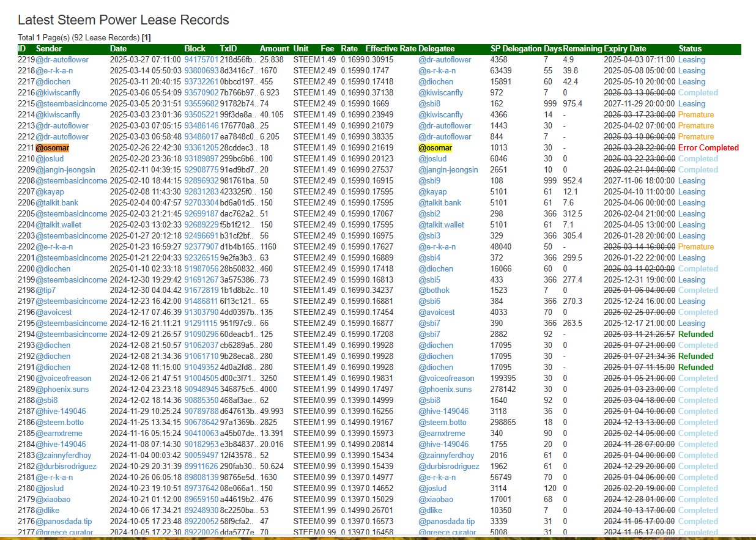Open block link 93800693
Image resolution: width=756 pixels, height=540 pixels.
pyautogui.click(x=201, y=71)
